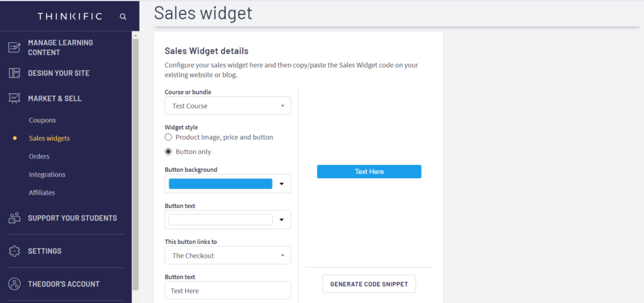Screen dimensions: 644x303
Task: Open Integrations in the sidebar
Action: coord(47,174)
